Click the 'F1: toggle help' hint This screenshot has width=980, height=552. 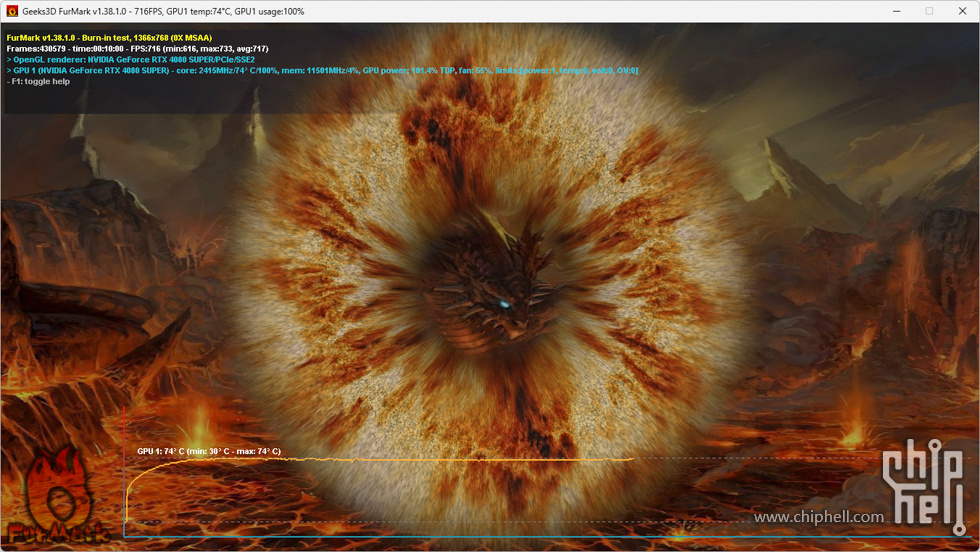(x=38, y=81)
